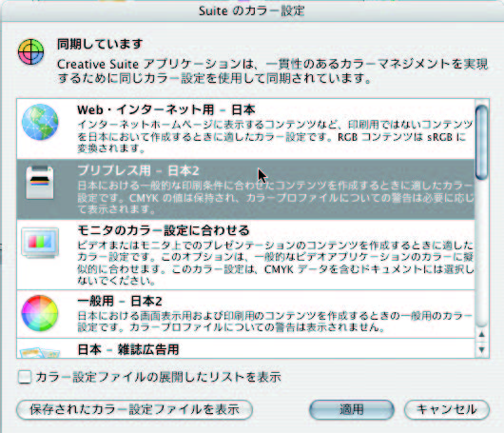
Task: Select the プリプレス用 - 日本2 setting
Action: [x=245, y=189]
